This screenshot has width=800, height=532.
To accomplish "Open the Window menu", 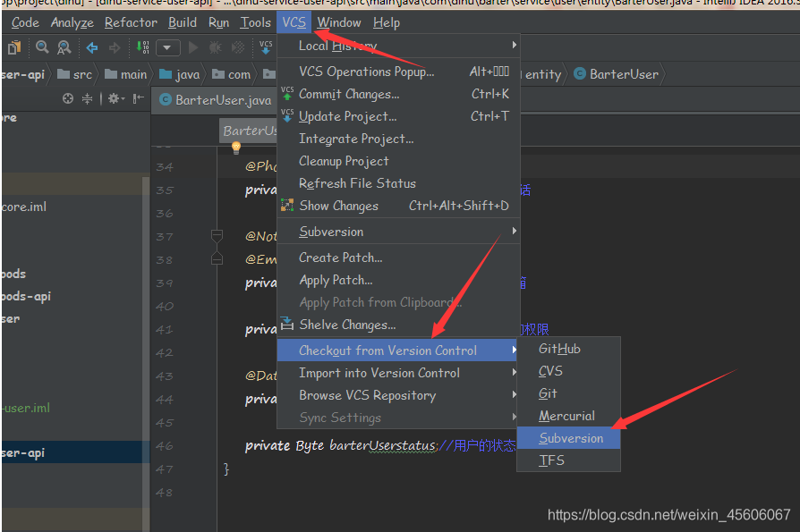I will click(339, 23).
